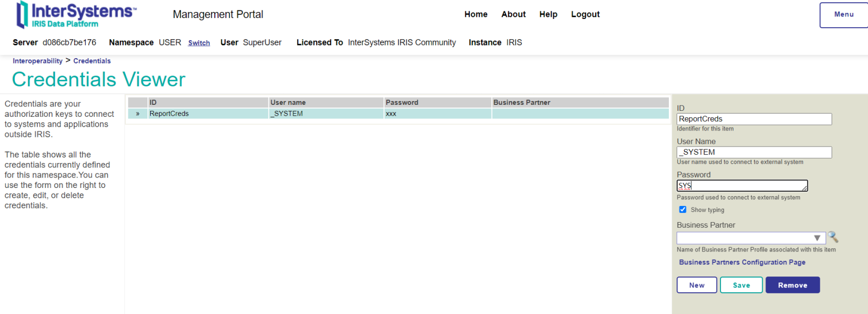Toggle the Show typing checkbox
Viewport: 868px width, 314px height.
click(x=682, y=210)
